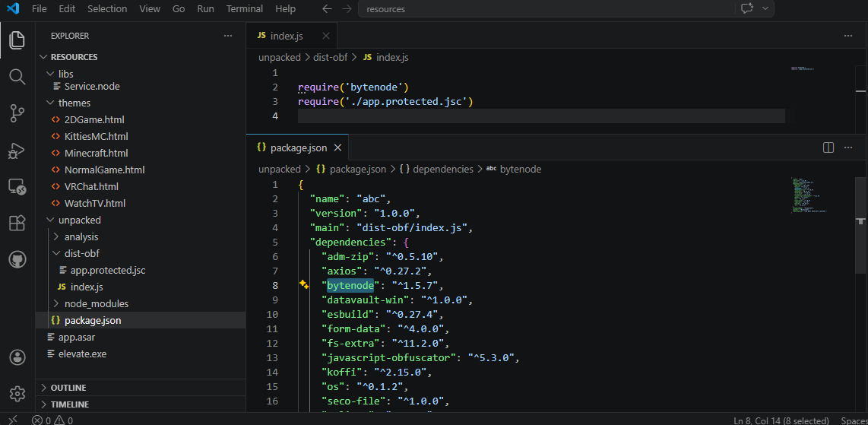Open more actions for package.json editor group
Screen dimensions: 868x425
pyautogui.click(x=848, y=147)
